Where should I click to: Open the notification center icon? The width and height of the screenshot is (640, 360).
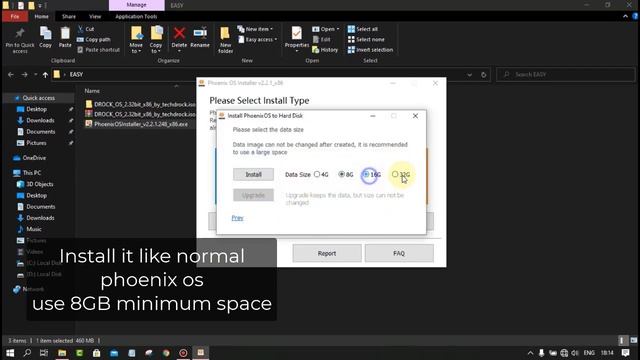point(625,353)
